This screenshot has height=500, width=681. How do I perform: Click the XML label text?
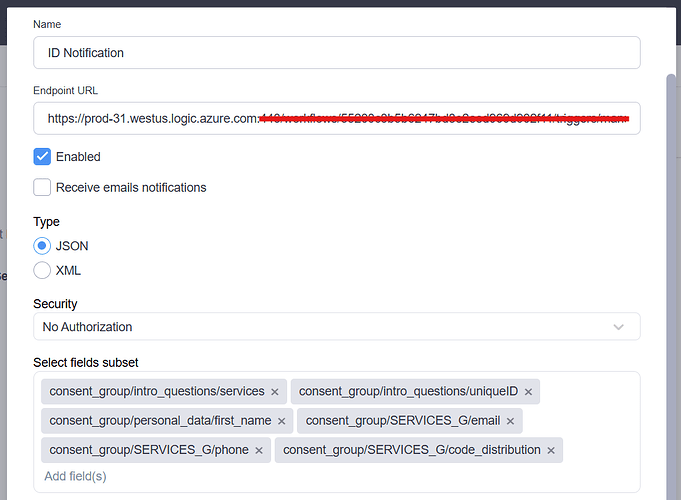click(69, 270)
